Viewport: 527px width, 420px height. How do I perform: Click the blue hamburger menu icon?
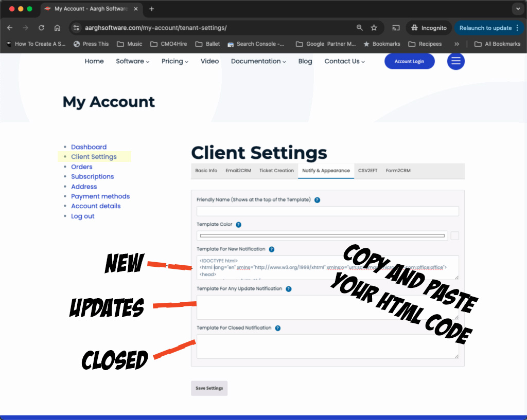point(455,61)
